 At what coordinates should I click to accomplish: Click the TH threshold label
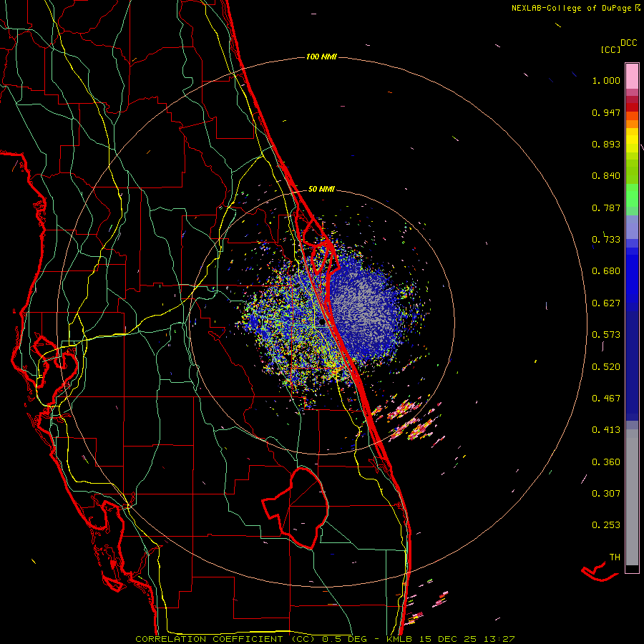point(615,557)
